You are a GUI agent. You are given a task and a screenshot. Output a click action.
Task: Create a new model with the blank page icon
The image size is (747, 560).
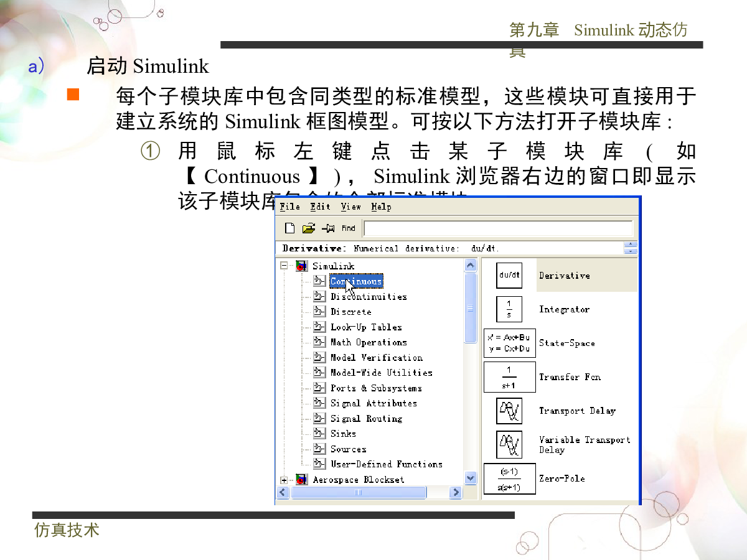pos(289,228)
